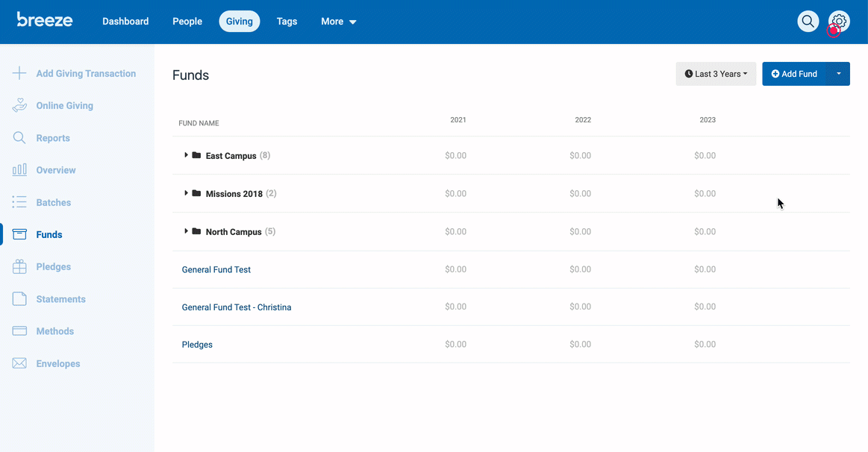Open search with the magnifier icon
Screen dimensions: 868x452
point(808,22)
